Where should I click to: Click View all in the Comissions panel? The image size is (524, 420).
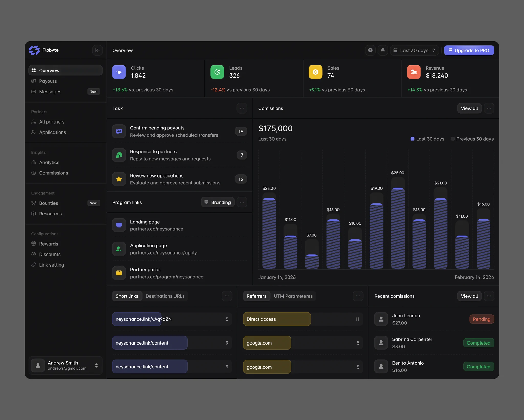469,108
